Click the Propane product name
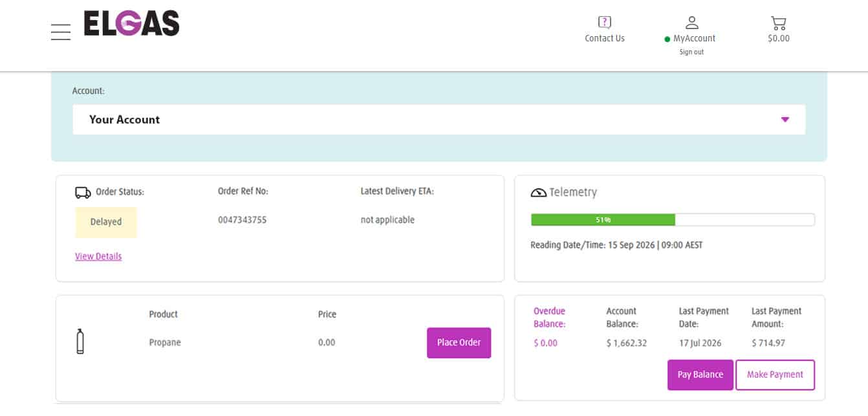 pos(165,342)
